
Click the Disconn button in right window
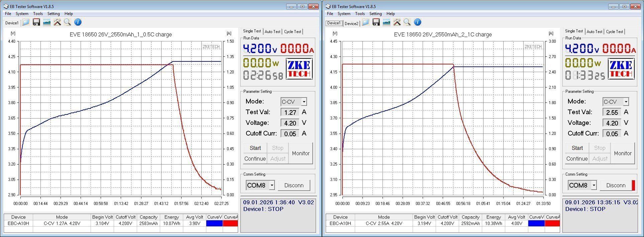[x=616, y=185]
